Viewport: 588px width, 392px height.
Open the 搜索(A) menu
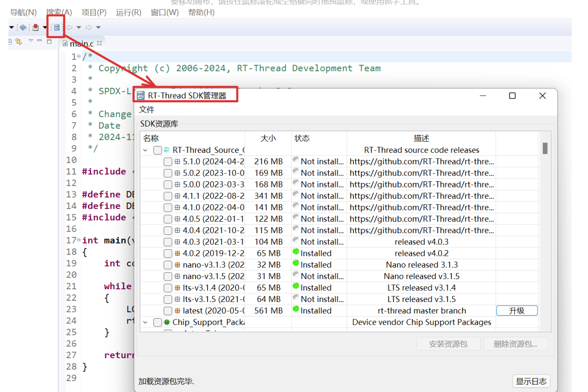(59, 12)
